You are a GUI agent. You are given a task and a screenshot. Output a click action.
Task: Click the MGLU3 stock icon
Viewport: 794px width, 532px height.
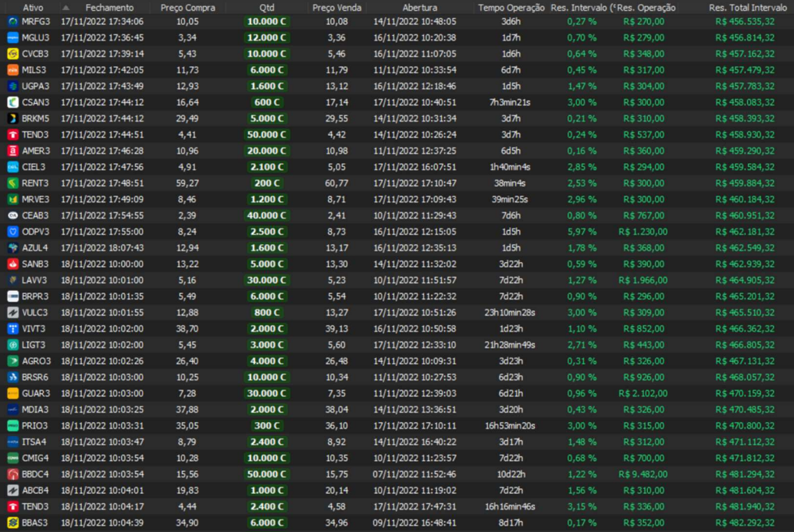12,37
